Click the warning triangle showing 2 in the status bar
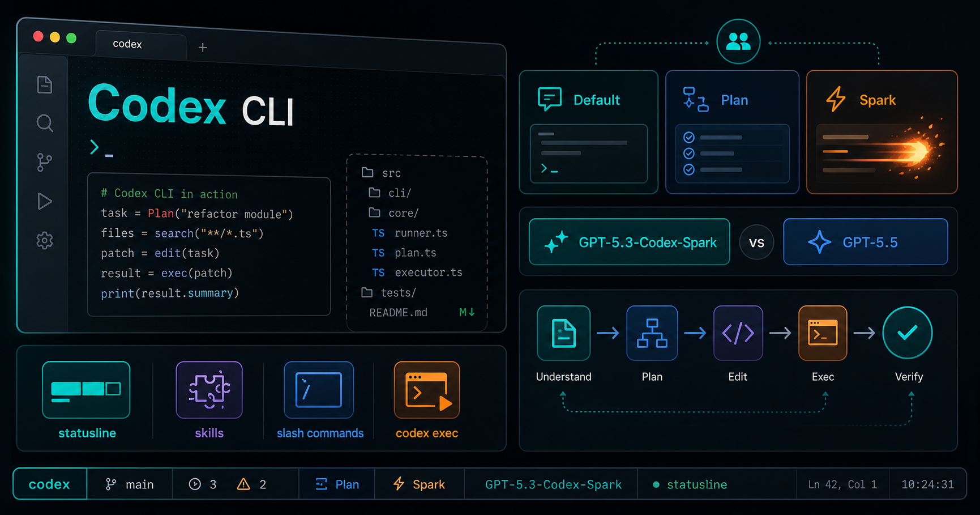 pos(243,484)
